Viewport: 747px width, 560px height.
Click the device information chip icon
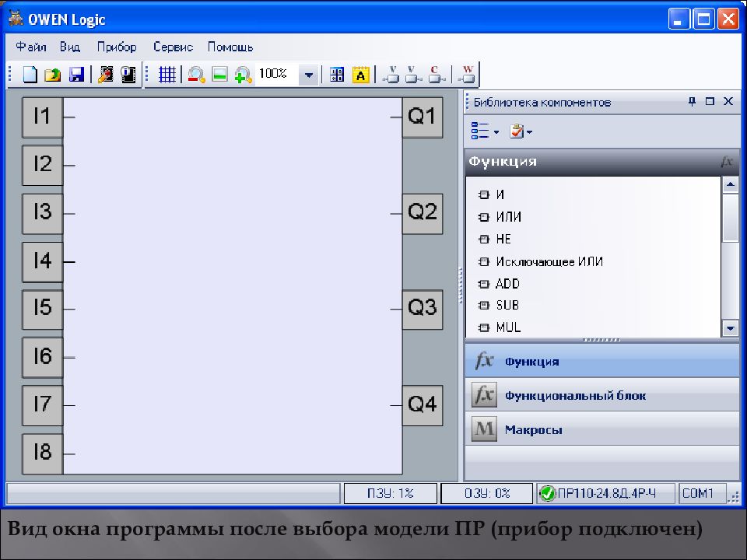[x=128, y=75]
